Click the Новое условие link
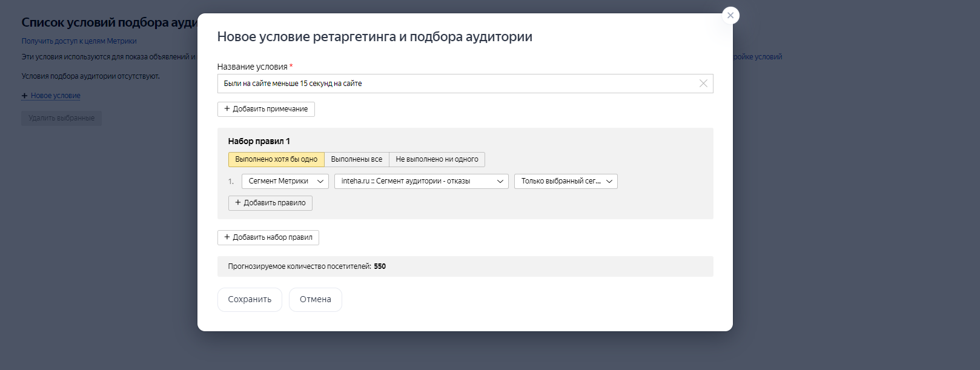 tap(56, 96)
